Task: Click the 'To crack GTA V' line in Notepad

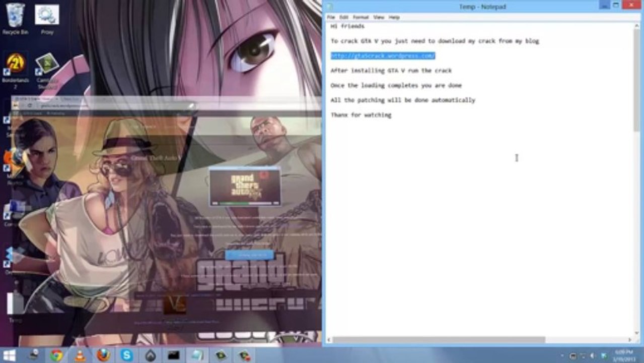Action: click(x=435, y=41)
